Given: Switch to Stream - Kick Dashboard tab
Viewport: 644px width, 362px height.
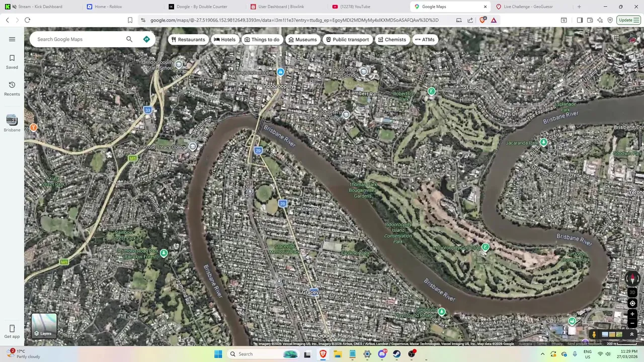Looking at the screenshot, I should [x=40, y=7].
